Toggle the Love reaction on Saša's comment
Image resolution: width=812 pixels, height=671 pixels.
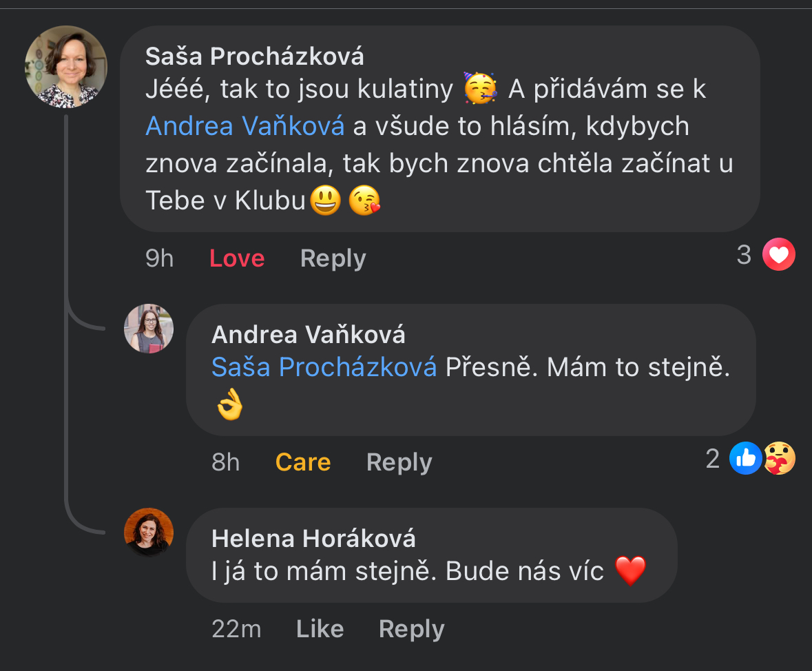coord(237,258)
